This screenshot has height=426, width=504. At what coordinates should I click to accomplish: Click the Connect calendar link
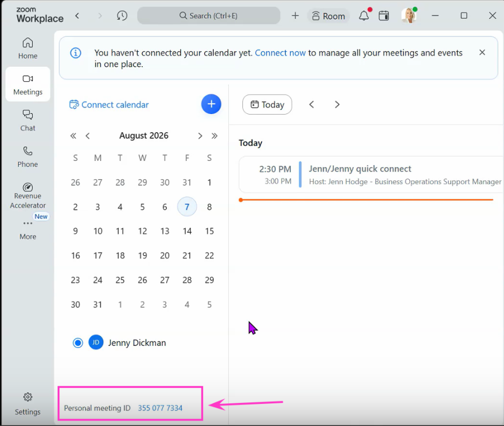pyautogui.click(x=109, y=104)
